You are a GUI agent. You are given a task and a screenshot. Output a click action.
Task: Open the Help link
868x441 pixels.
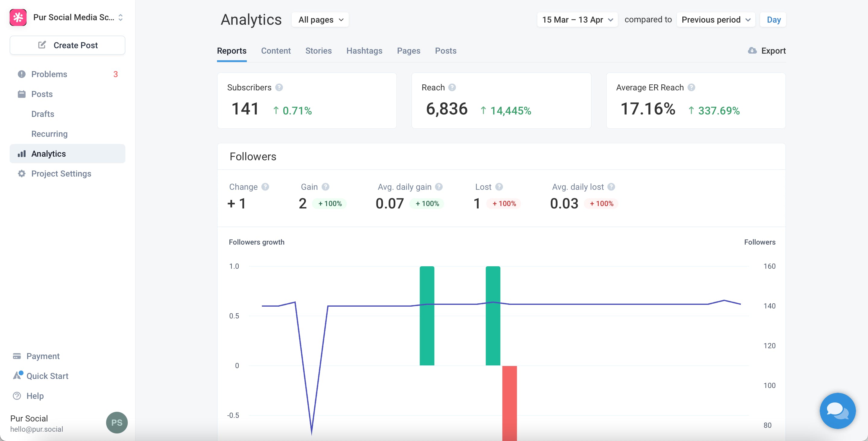pos(35,396)
